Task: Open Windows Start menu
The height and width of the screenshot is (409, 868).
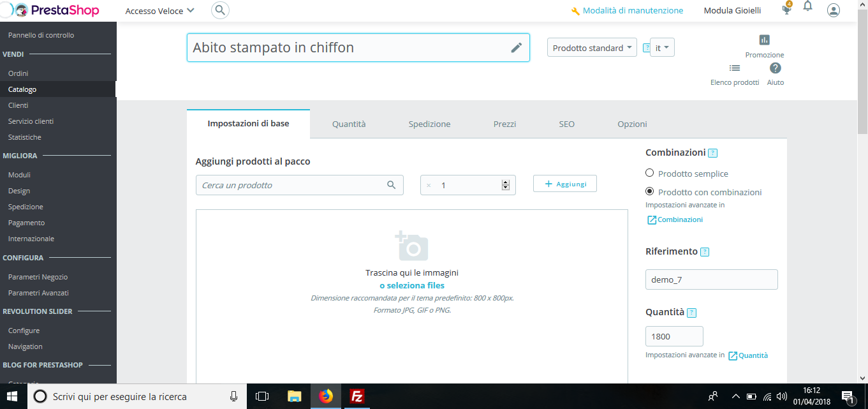Action: [12, 396]
